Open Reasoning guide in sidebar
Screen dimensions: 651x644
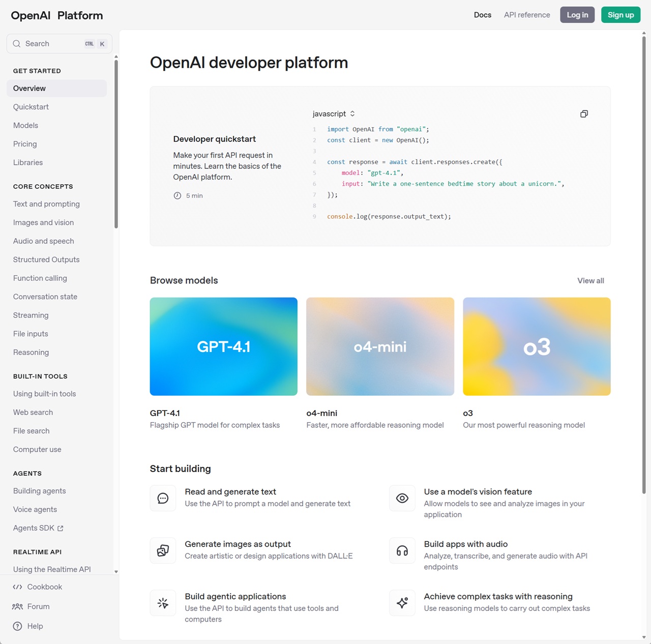click(x=31, y=353)
